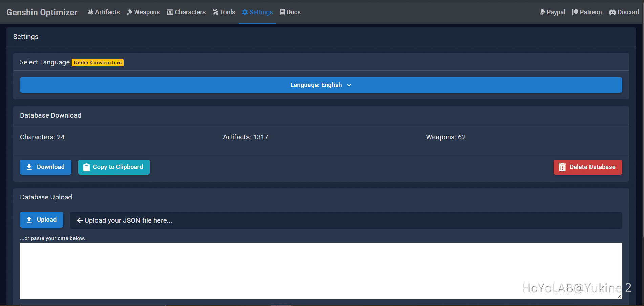This screenshot has width=644, height=306.
Task: Click the Discord logo icon
Action: pos(613,12)
